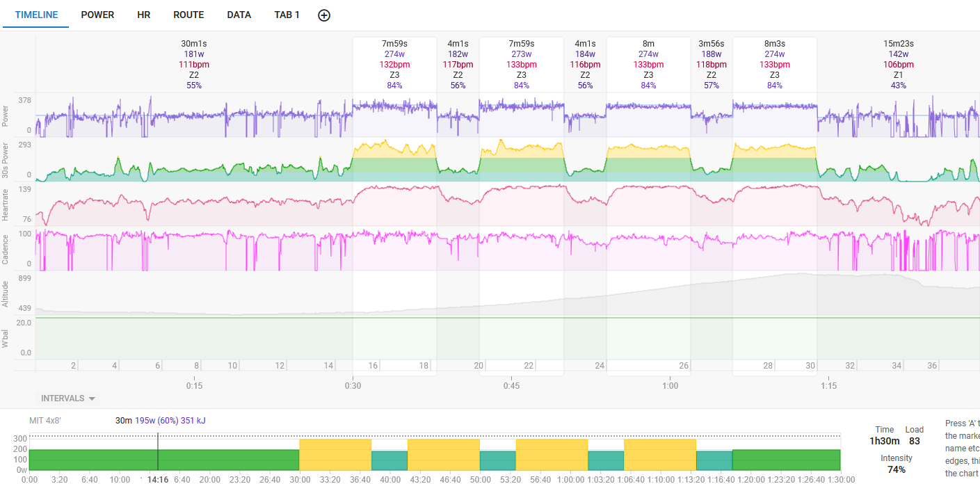The width and height of the screenshot is (980, 484).
Task: Select the 30m1s Z2 warm-up interval header
Action: tap(194, 64)
